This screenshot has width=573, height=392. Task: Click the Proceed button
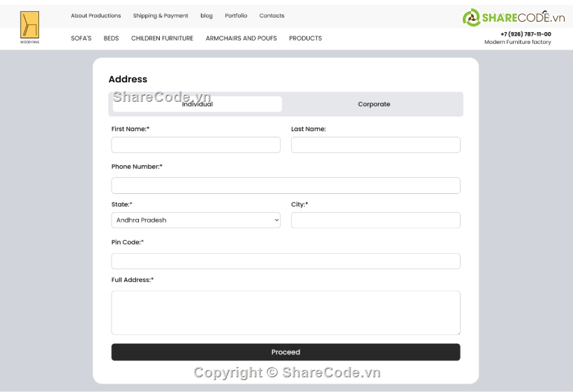pos(285,352)
